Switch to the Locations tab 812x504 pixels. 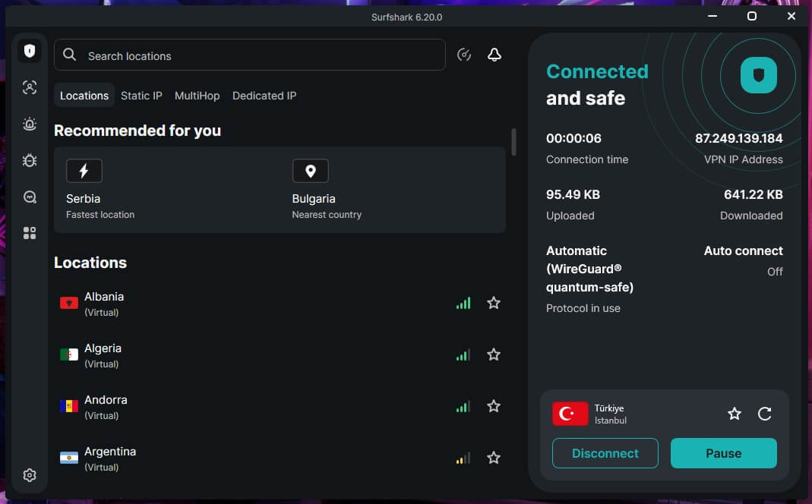coord(84,96)
